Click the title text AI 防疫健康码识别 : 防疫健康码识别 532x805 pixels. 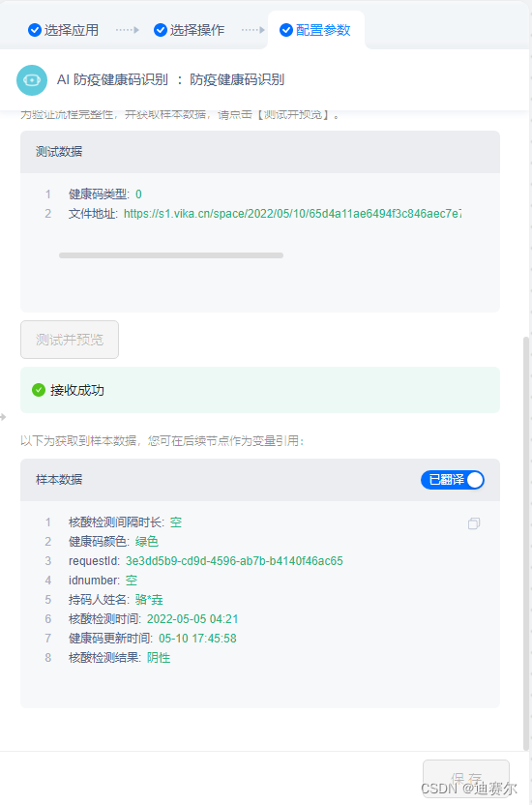click(170, 80)
